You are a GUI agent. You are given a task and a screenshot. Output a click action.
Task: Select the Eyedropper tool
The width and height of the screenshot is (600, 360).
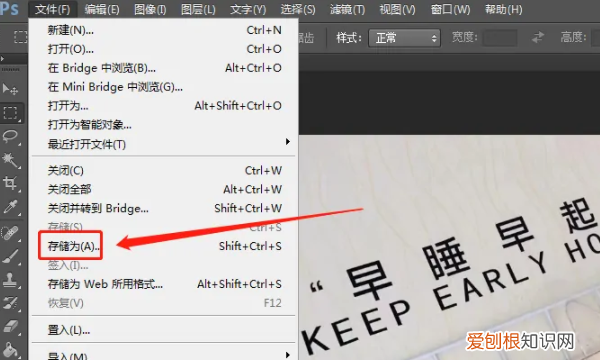click(x=10, y=207)
